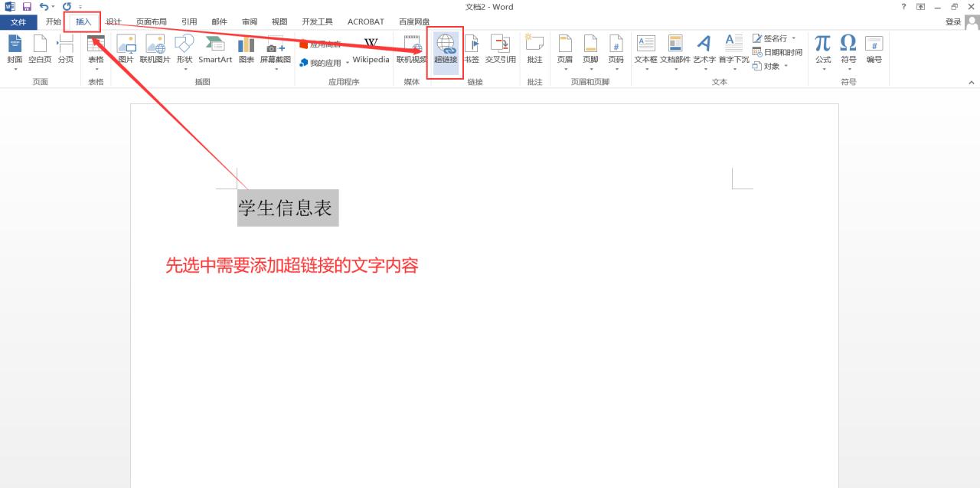Insert a text box (文本框)
This screenshot has width=980, height=488.
click(x=646, y=51)
